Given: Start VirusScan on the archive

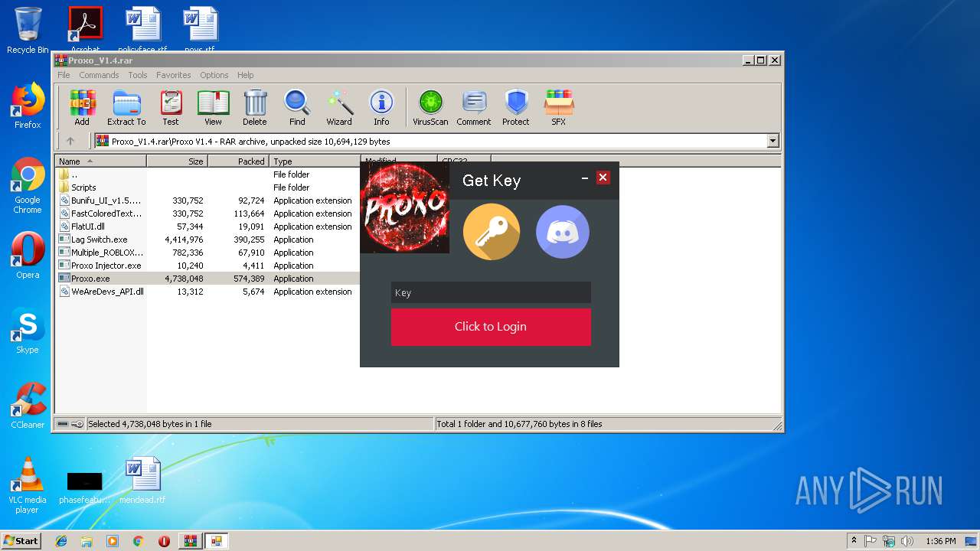Looking at the screenshot, I should [x=430, y=107].
